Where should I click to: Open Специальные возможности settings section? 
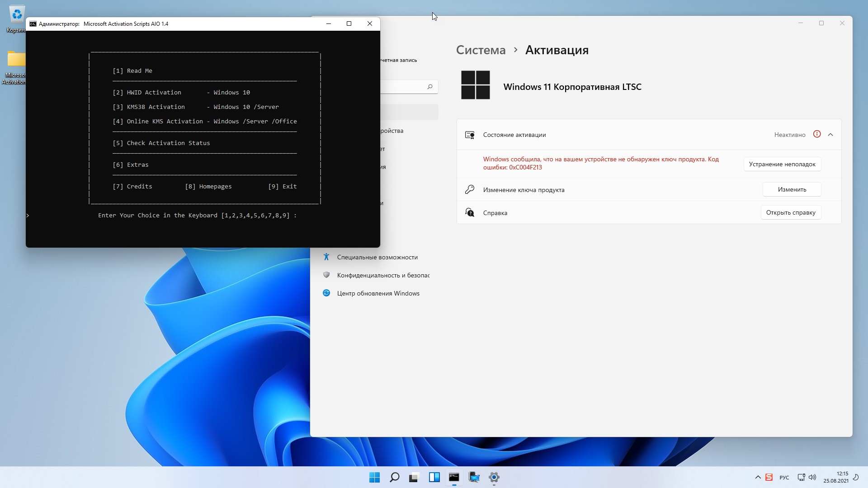coord(377,257)
